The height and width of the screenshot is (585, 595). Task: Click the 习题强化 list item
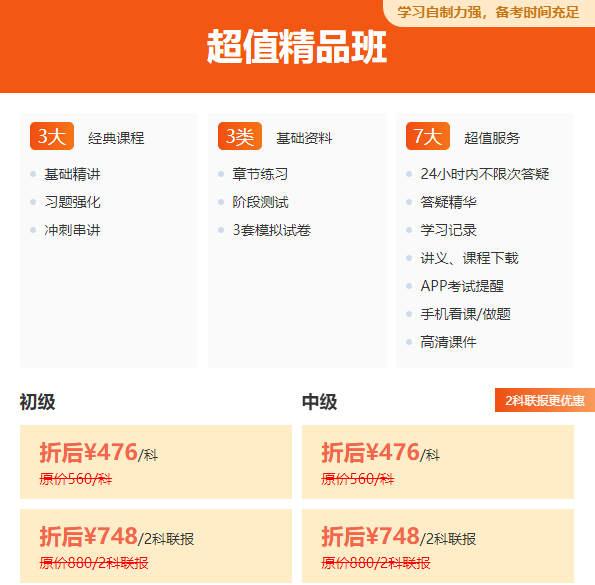72,202
